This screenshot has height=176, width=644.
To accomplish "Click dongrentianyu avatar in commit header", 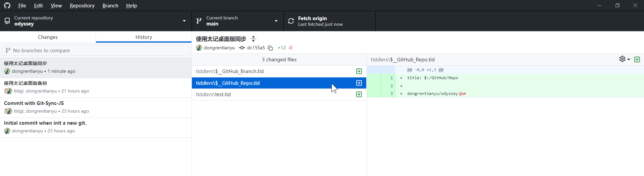I will (x=199, y=48).
